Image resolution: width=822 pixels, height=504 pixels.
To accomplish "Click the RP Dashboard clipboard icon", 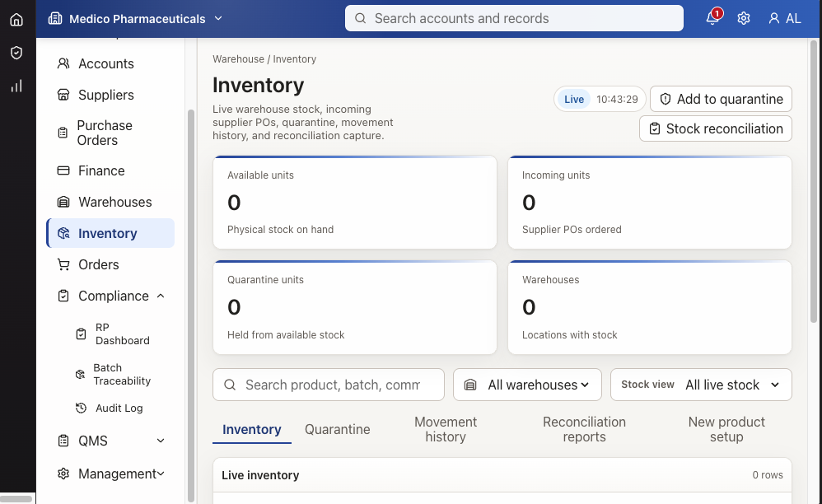I will tap(81, 334).
